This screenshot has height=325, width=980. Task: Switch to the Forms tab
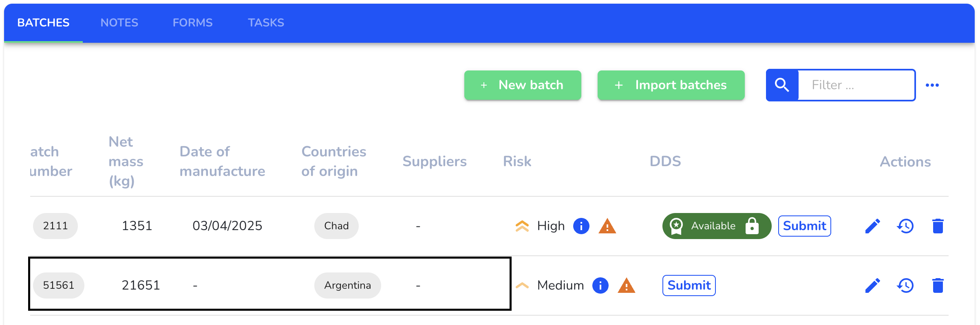193,23
